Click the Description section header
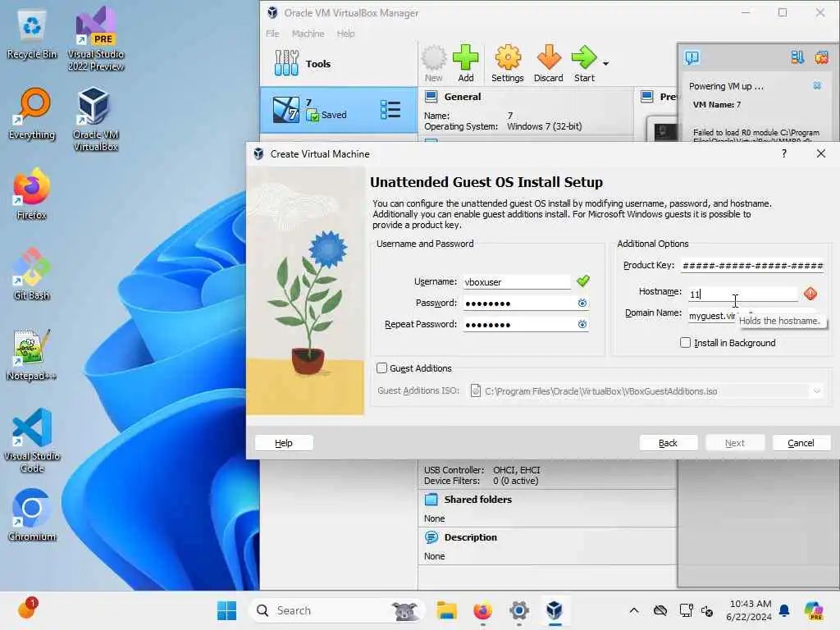Image resolution: width=840 pixels, height=630 pixels. tap(470, 536)
